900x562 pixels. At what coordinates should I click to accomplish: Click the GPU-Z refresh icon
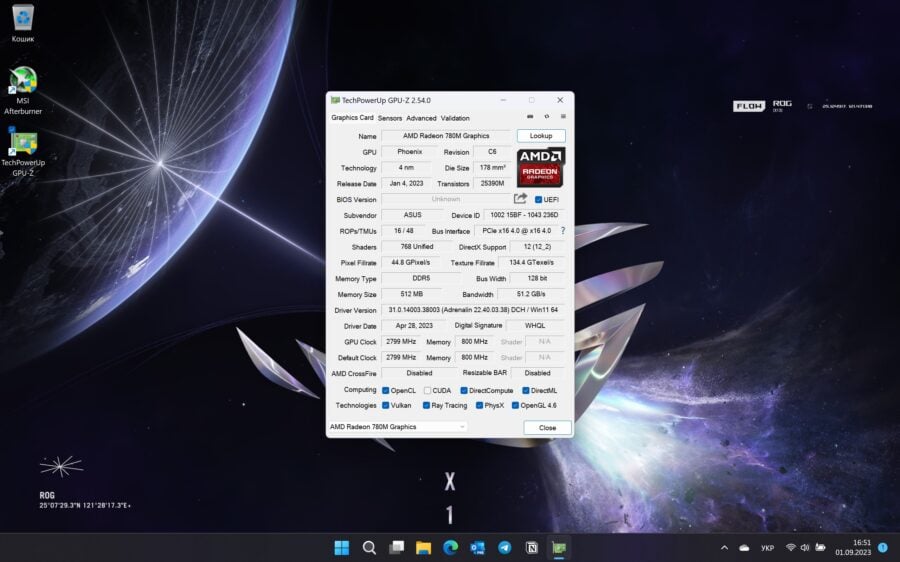(x=546, y=117)
